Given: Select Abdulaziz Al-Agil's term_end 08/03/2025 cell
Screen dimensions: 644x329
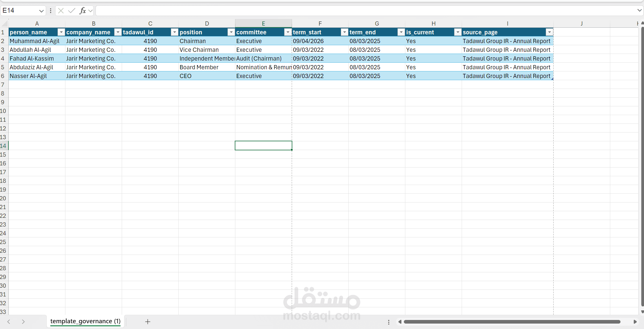Looking at the screenshot, I should tap(377, 67).
